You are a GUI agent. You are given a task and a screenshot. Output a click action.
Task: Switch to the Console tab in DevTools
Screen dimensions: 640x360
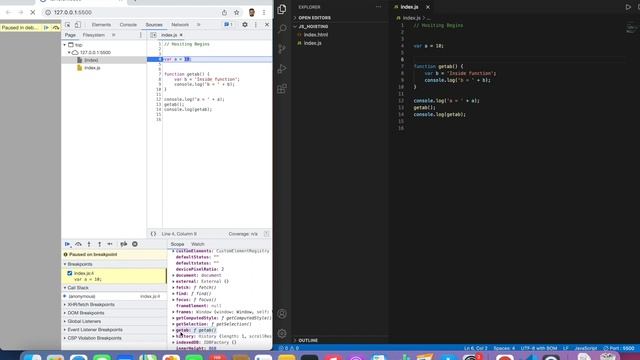point(128,25)
